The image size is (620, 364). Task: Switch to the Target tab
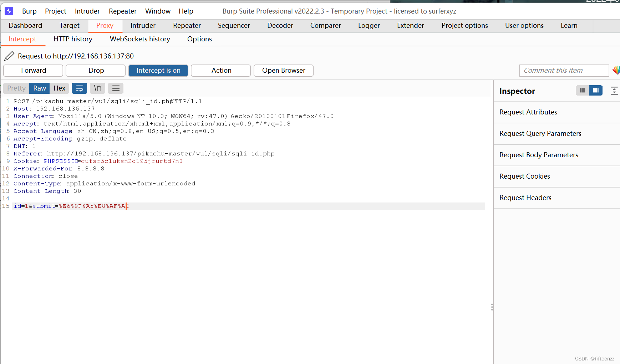(x=70, y=26)
